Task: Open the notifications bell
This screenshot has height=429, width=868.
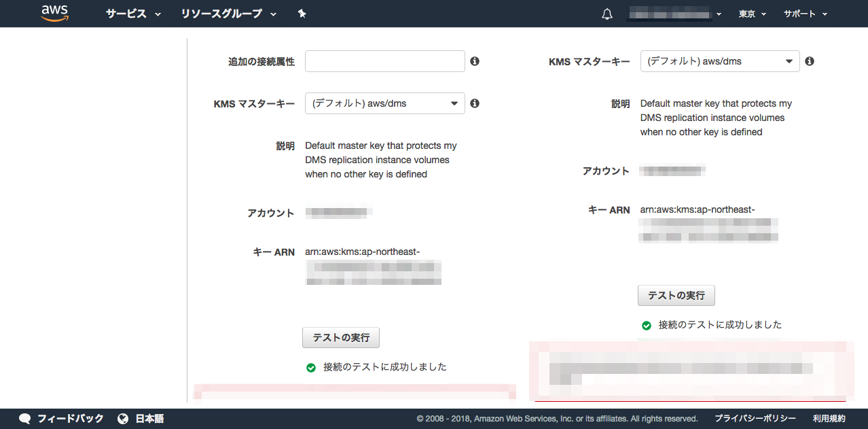Action: [607, 14]
